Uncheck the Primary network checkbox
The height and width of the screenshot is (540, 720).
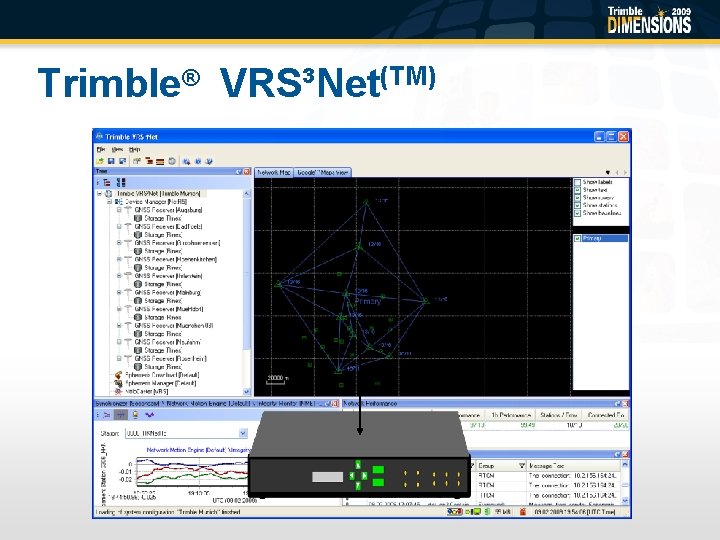click(x=578, y=238)
